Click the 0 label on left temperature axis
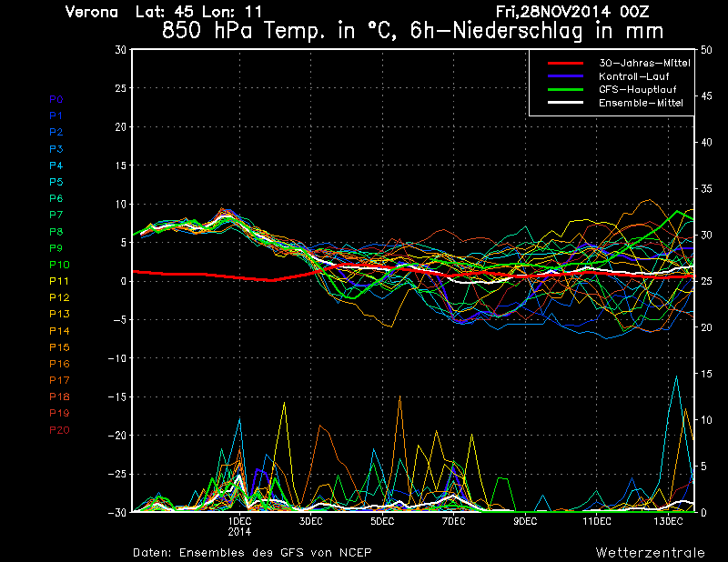Viewport: 728px width, 562px height. pyautogui.click(x=124, y=281)
